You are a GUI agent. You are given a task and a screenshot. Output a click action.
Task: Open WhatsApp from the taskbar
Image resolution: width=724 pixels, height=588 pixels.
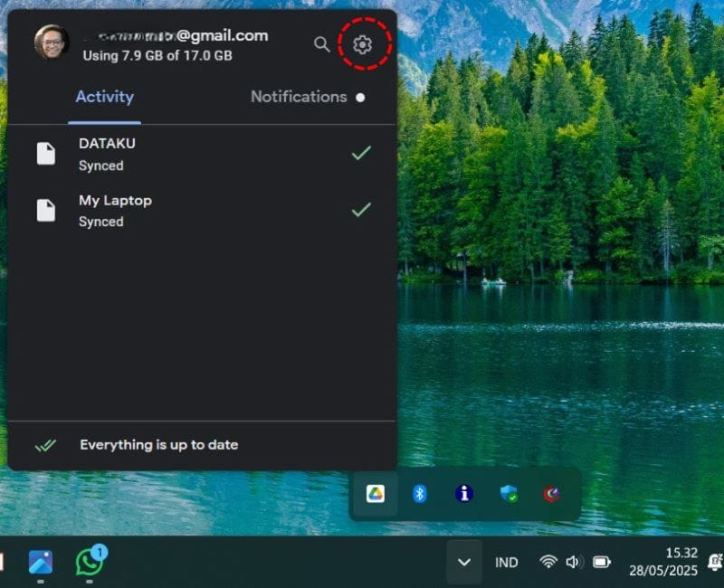click(90, 562)
